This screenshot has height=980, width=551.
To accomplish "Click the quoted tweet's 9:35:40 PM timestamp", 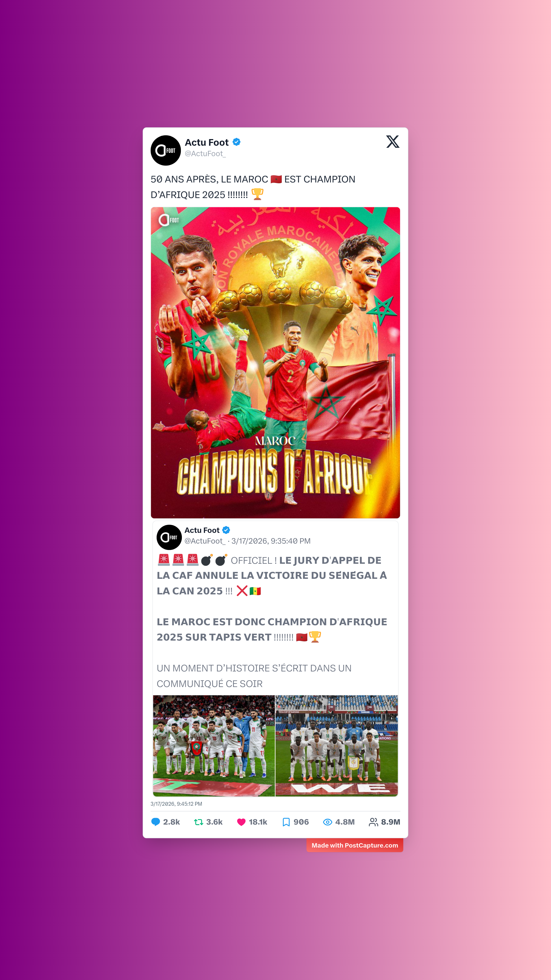I will 271,541.
